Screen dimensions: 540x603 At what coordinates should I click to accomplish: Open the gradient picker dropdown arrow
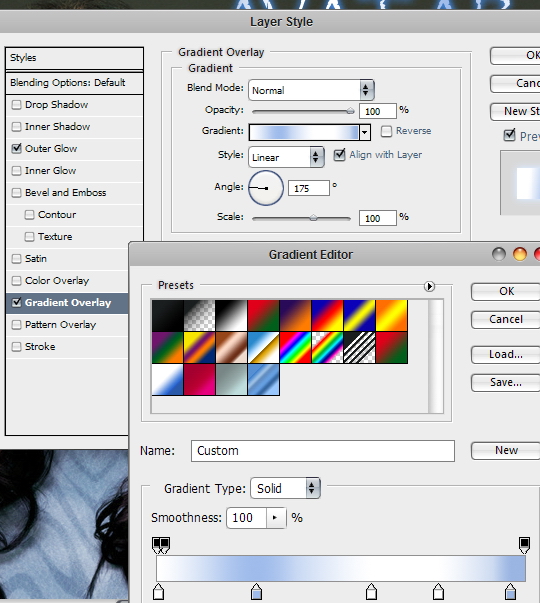coord(364,133)
